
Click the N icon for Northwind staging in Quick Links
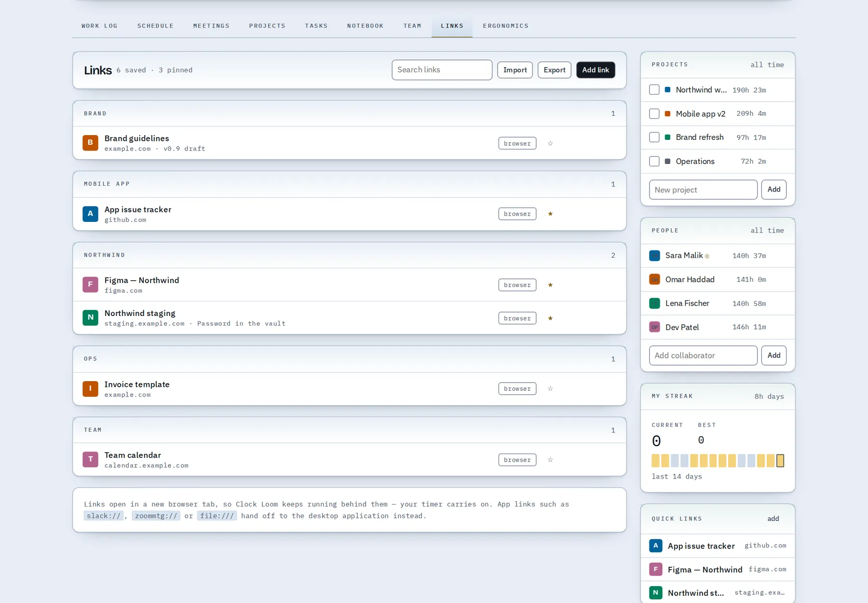[656, 593]
